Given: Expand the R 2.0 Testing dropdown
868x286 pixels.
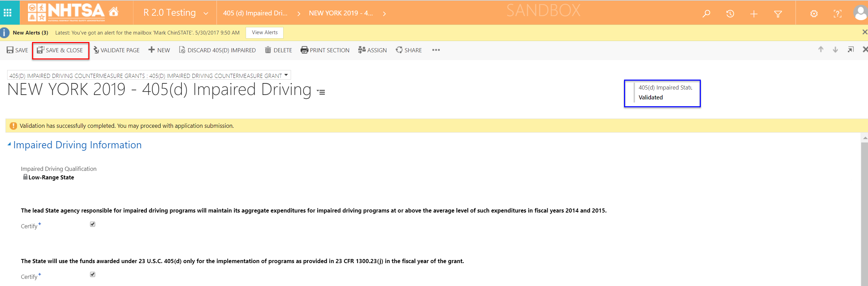Looking at the screenshot, I should coord(206,13).
